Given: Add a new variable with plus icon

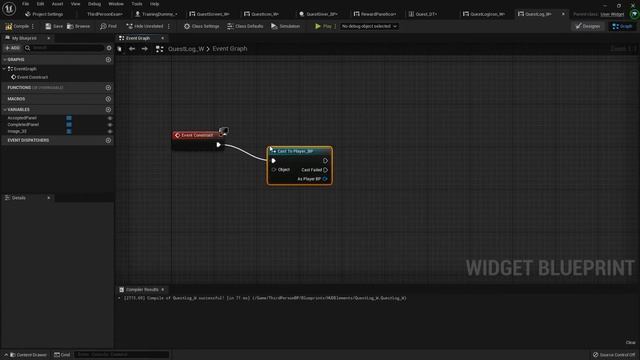Looking at the screenshot, I should click(108, 110).
